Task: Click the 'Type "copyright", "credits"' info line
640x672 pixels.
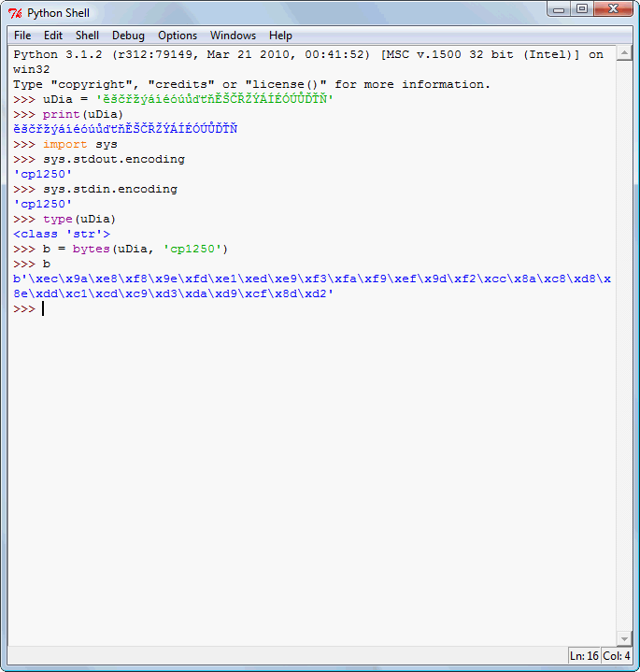Action: tap(251, 84)
